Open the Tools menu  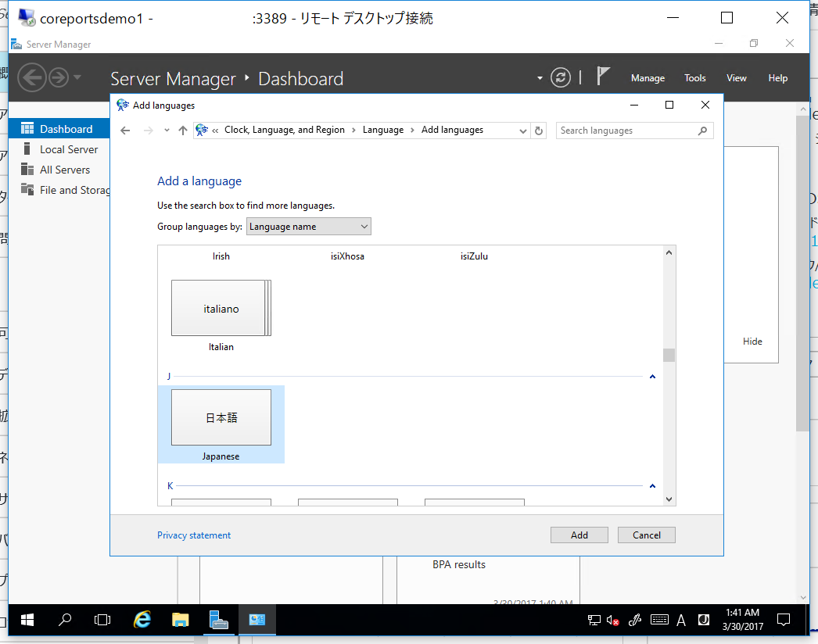[695, 77]
